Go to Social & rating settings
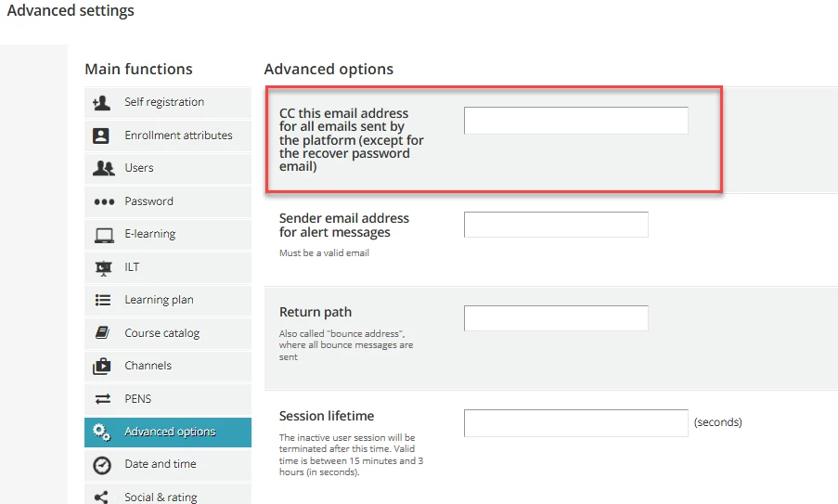Screen dimensions: 838x504 (x=161, y=498)
